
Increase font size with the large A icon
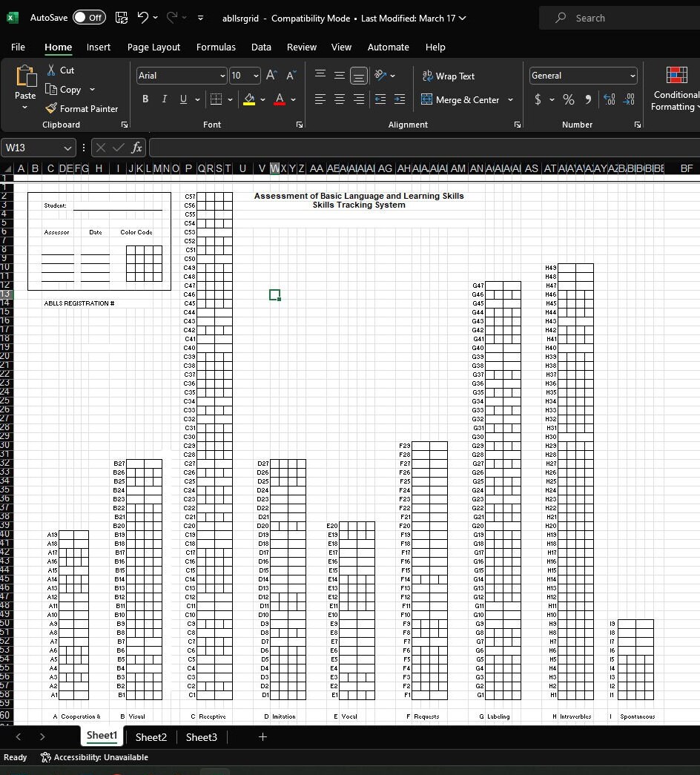pos(271,75)
